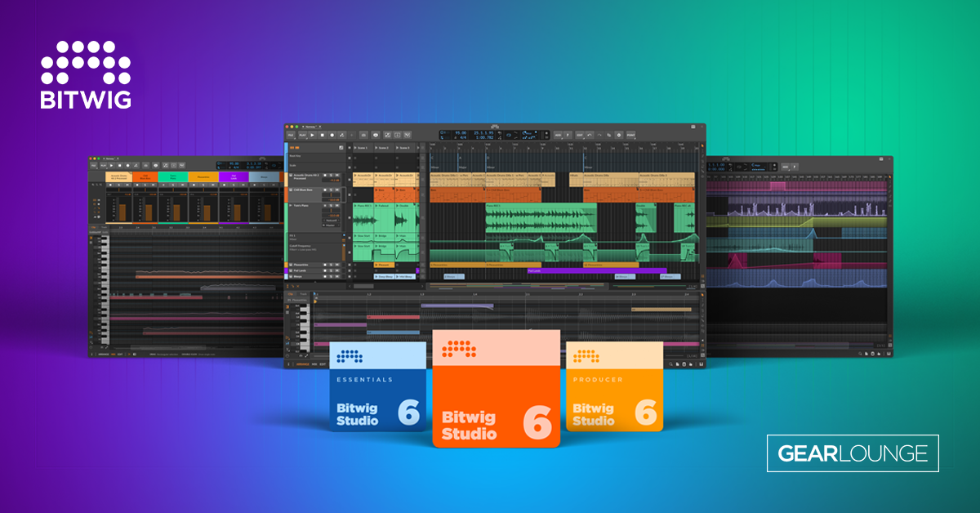Click the undo arrow icon in the toolbar
This screenshot has height=513, width=980.
(x=590, y=136)
